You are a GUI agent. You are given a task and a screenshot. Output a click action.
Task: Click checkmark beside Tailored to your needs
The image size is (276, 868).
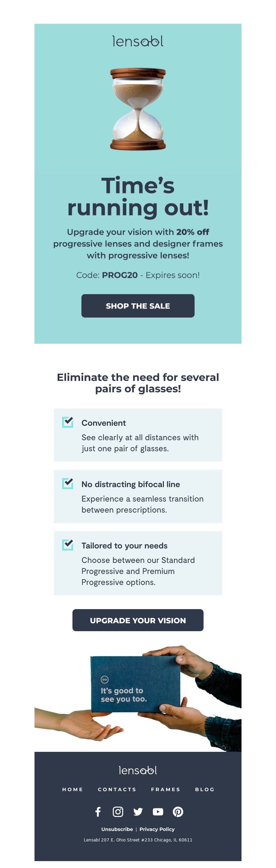68,545
